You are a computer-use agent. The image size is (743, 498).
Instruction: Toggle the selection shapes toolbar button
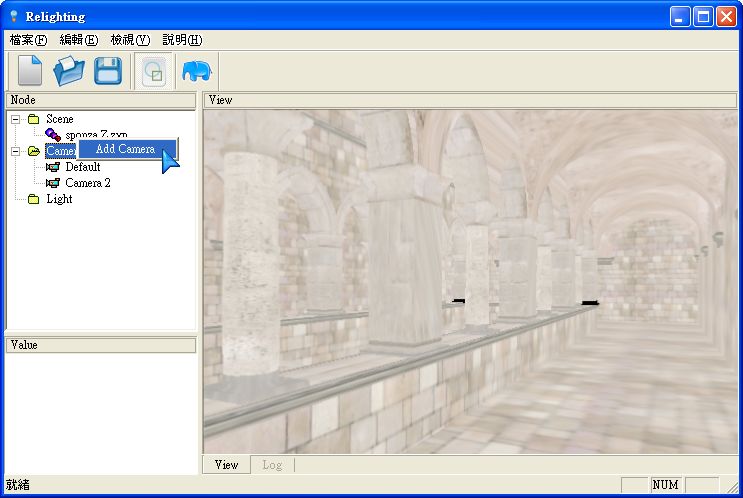point(154,72)
